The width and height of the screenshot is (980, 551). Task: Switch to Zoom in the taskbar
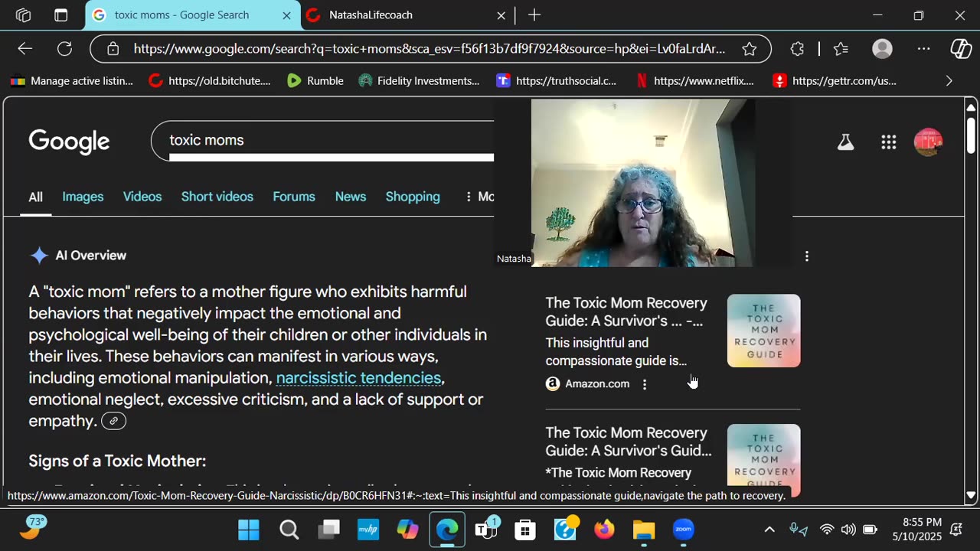[x=684, y=530]
